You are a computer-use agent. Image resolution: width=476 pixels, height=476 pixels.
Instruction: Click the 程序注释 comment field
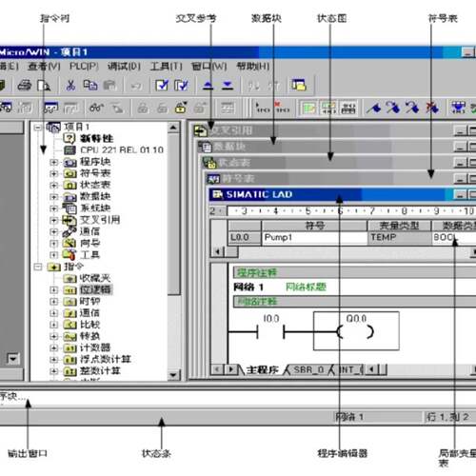354,272
